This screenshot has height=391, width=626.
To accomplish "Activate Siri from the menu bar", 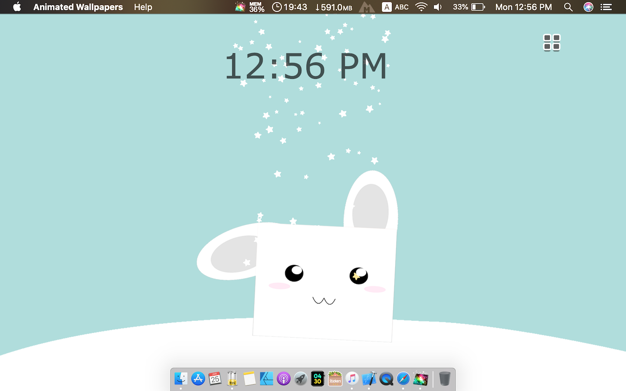I will [588, 7].
